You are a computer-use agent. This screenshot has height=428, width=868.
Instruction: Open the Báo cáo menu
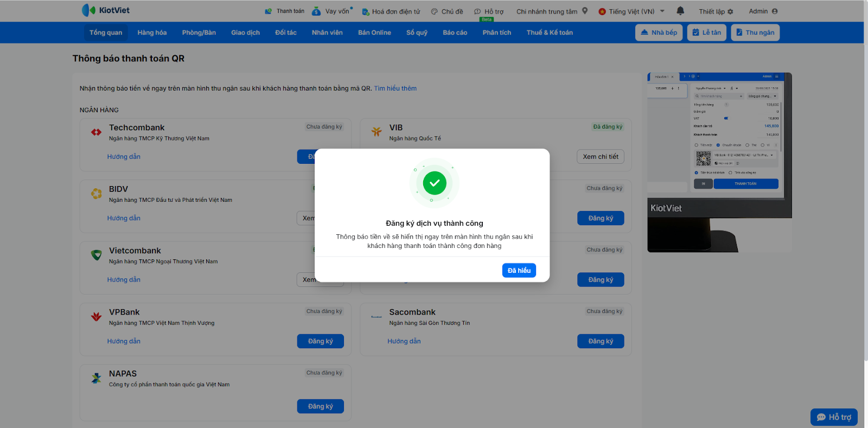point(455,33)
